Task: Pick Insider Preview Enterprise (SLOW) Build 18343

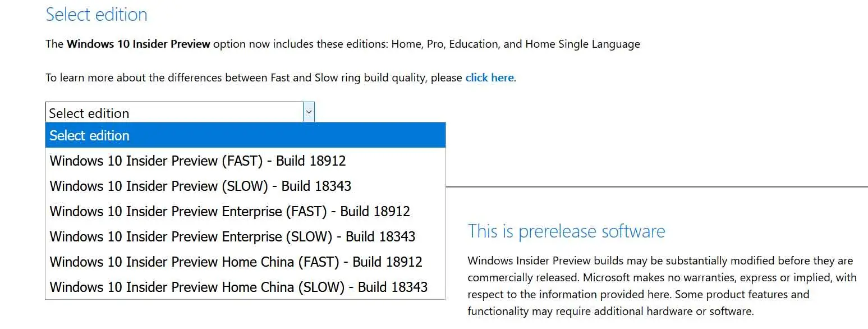Action: [232, 236]
